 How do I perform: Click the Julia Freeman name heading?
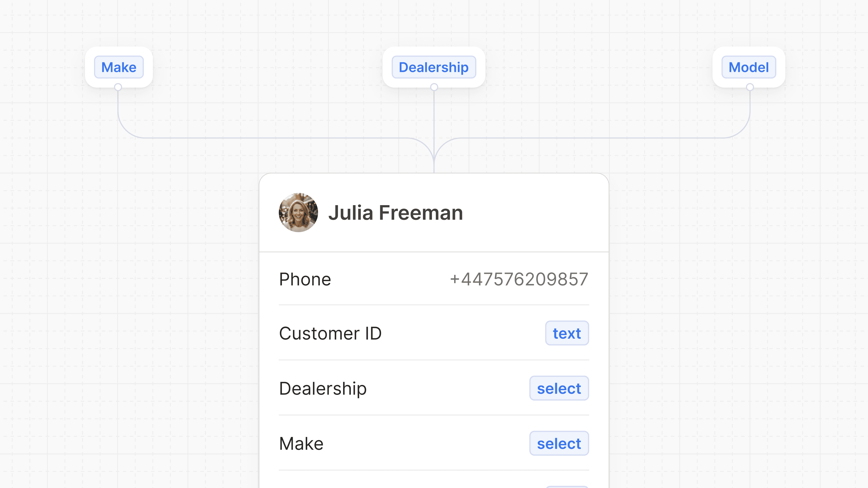coord(396,213)
